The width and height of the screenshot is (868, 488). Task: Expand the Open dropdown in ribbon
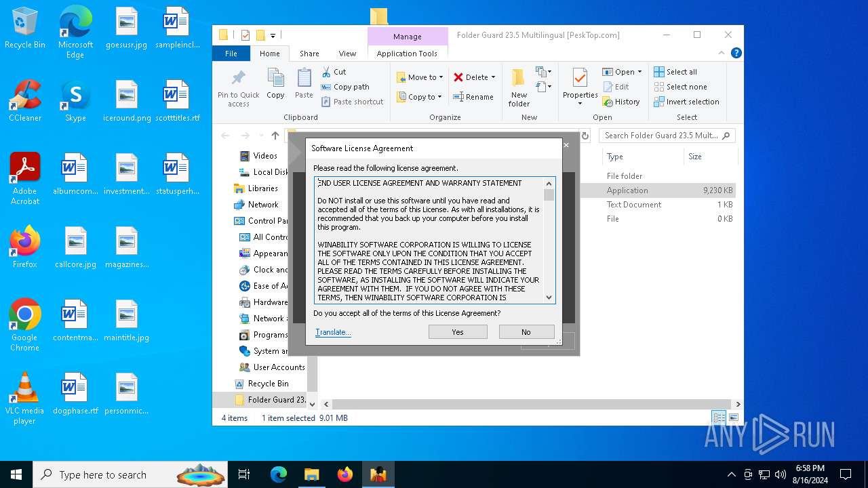pos(639,72)
